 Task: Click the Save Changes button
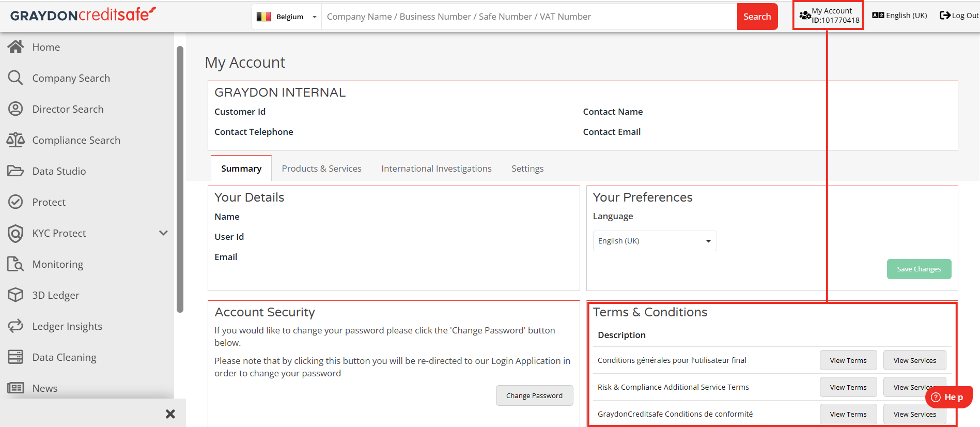919,269
